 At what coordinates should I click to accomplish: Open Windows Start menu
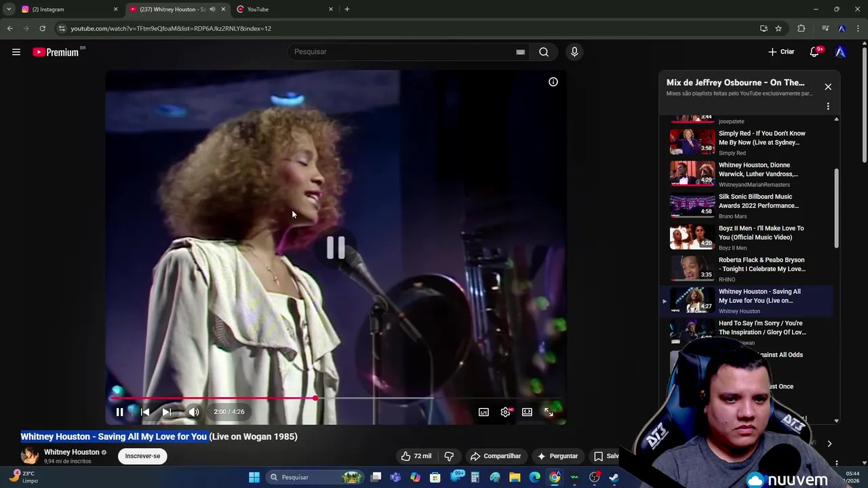click(x=254, y=477)
